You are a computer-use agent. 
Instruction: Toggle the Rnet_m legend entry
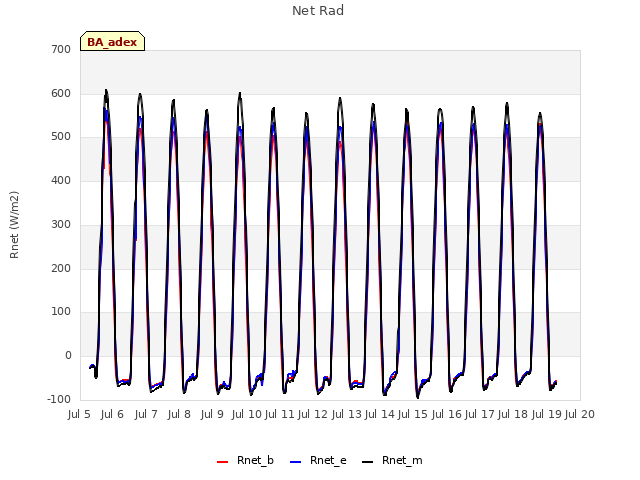pos(392,460)
